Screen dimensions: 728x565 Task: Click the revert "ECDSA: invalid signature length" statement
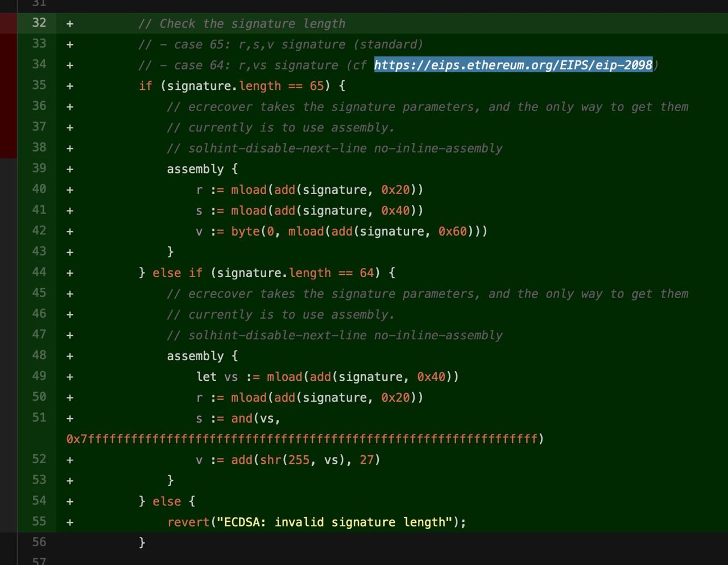tap(317, 522)
